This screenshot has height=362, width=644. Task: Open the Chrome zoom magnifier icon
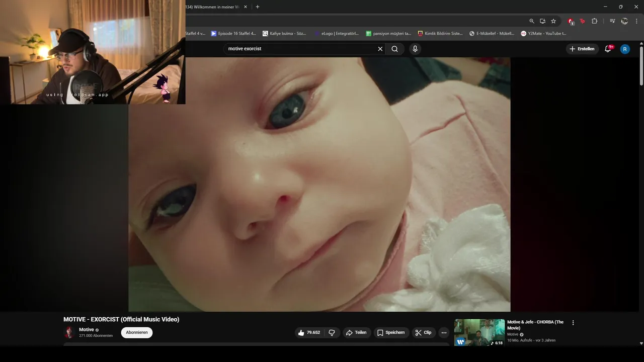(x=532, y=21)
